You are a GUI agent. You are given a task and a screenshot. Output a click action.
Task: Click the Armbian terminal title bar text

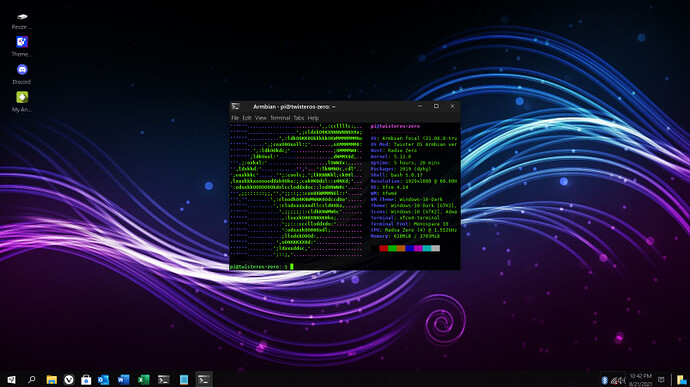pyautogui.click(x=294, y=107)
